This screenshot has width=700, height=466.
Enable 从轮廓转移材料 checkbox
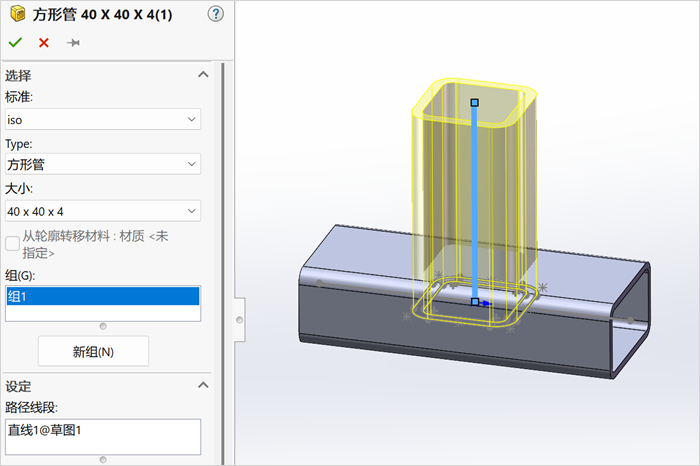point(12,243)
